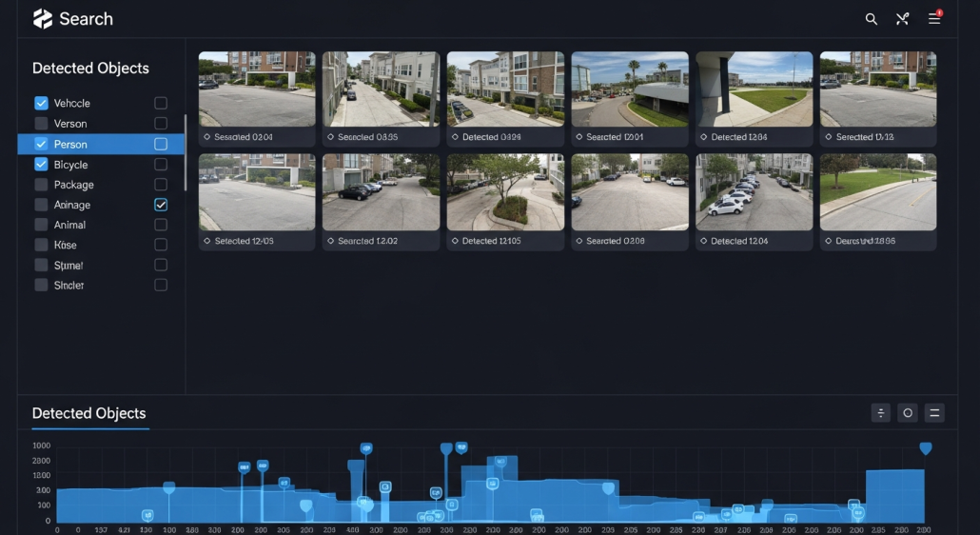Viewport: 980px width, 535px height.
Task: Uncheck the Bicycle checkbox
Action: pos(41,165)
